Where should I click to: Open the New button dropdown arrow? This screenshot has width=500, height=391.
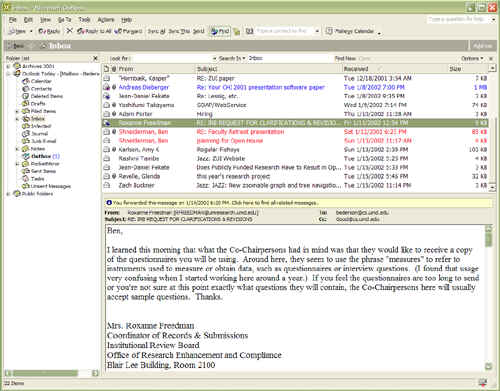pyautogui.click(x=31, y=31)
